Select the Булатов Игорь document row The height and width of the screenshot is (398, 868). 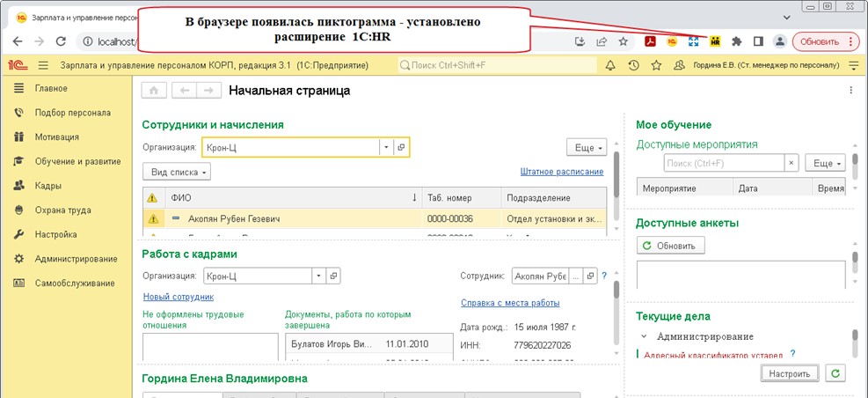368,343
